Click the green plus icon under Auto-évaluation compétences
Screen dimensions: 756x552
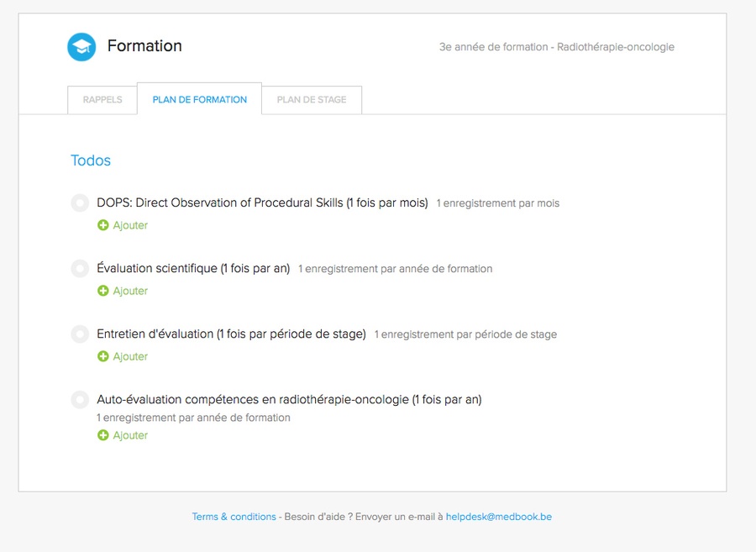pos(103,435)
